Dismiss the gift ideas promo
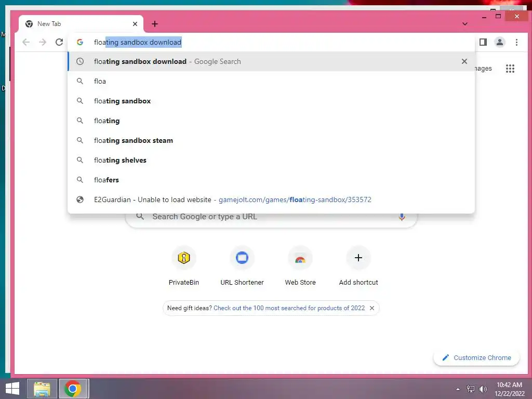532x399 pixels. click(372, 308)
